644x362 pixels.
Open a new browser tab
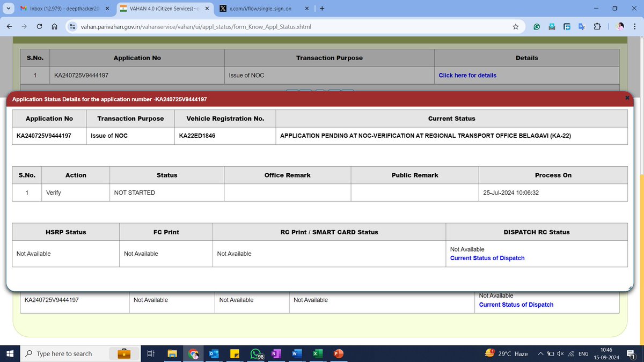coord(322,9)
